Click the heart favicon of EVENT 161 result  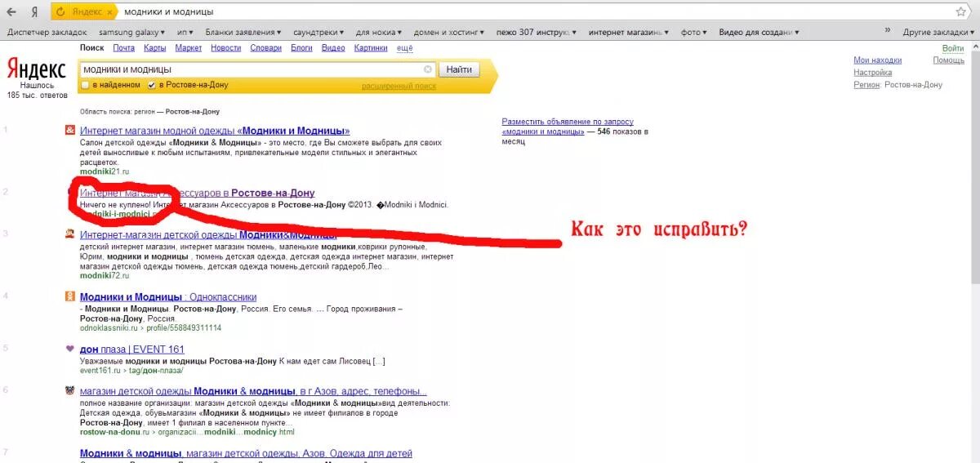coord(69,349)
